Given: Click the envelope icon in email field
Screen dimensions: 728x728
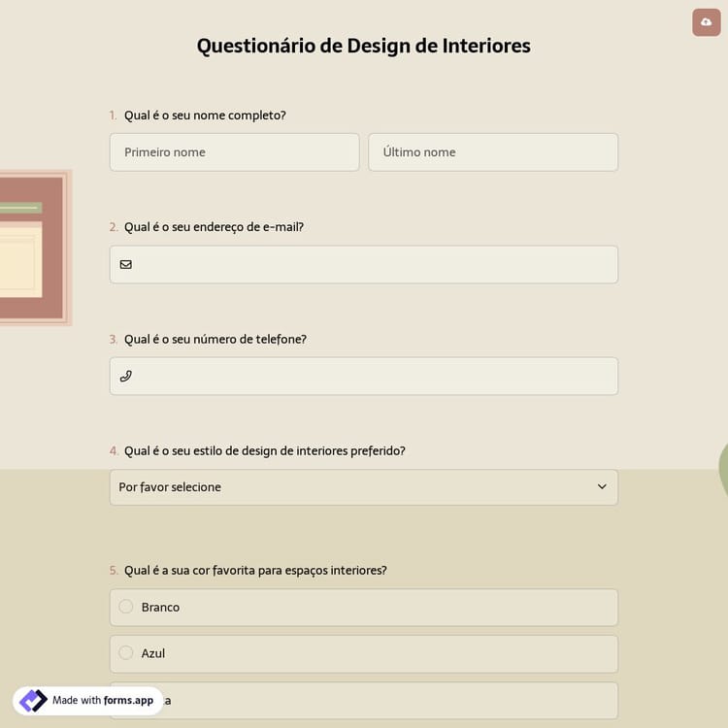Looking at the screenshot, I should [x=126, y=264].
